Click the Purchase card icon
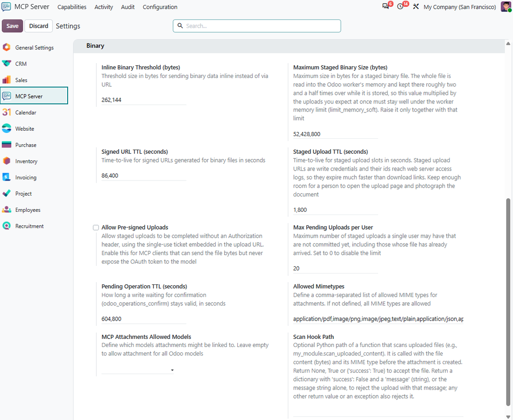The height and width of the screenshot is (420, 513). [x=6, y=145]
